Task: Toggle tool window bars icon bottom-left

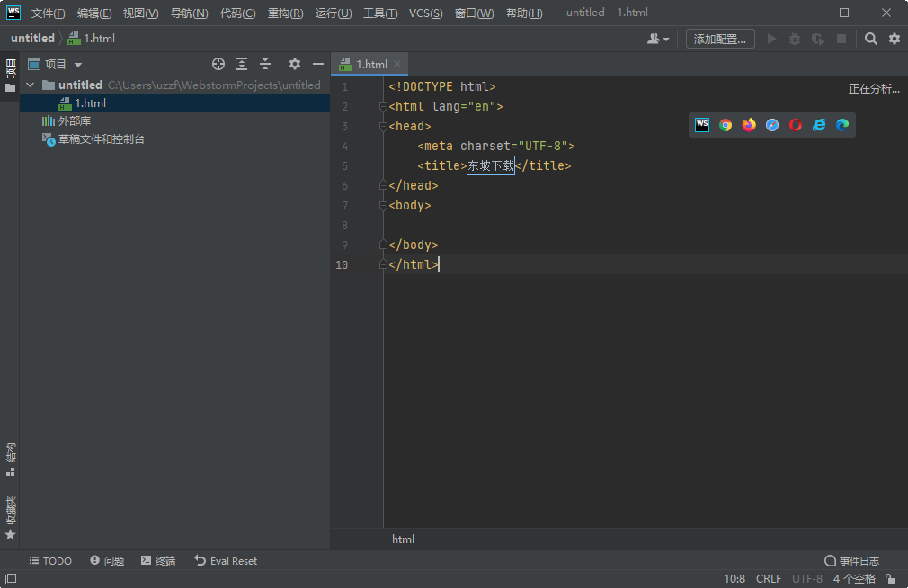Action: tap(11, 579)
